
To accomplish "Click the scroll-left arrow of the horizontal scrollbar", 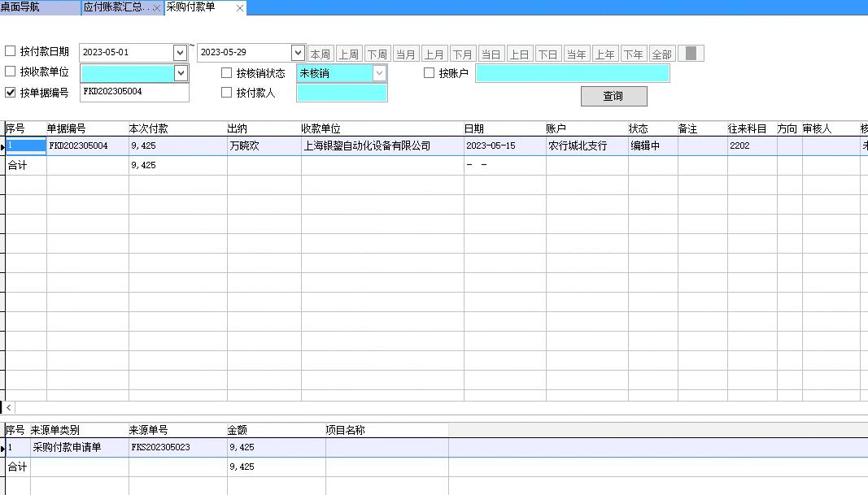I will [x=9, y=407].
